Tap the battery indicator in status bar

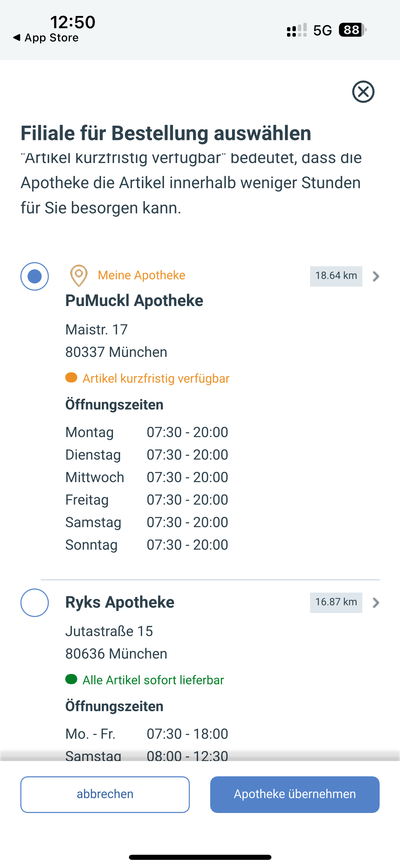coord(352,30)
